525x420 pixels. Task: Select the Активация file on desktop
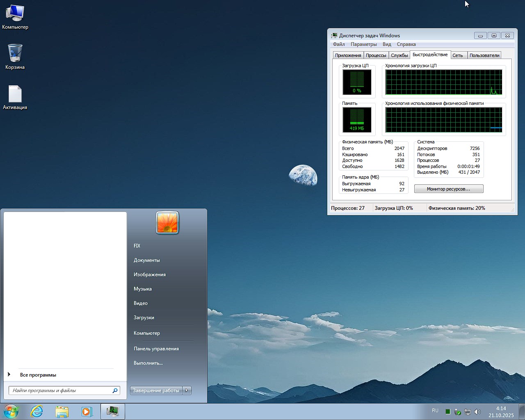click(x=15, y=97)
